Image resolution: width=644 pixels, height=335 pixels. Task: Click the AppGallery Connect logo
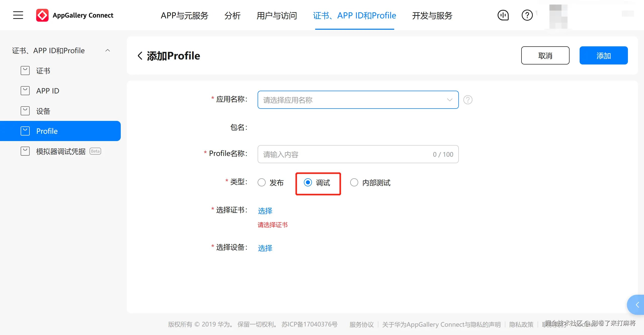pos(42,15)
